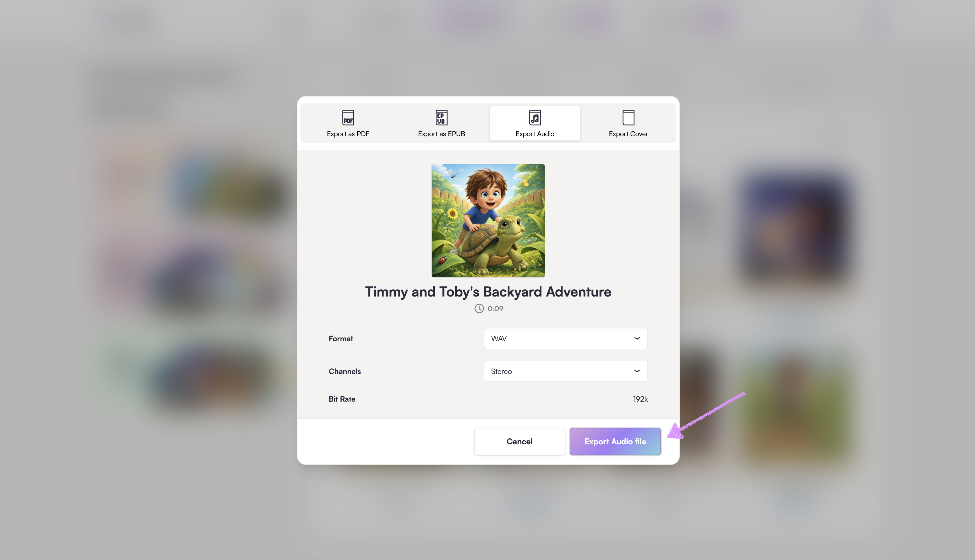Switch to the Export as EPUB tab
This screenshot has height=560, width=975.
tap(441, 123)
